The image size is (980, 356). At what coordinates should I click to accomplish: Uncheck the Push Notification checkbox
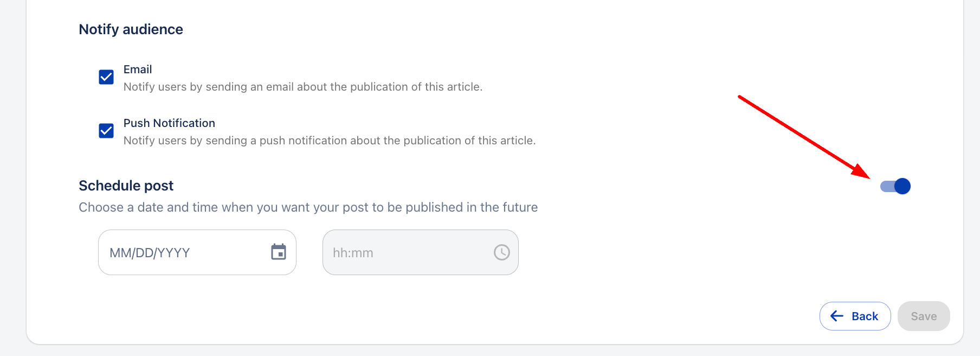point(106,131)
